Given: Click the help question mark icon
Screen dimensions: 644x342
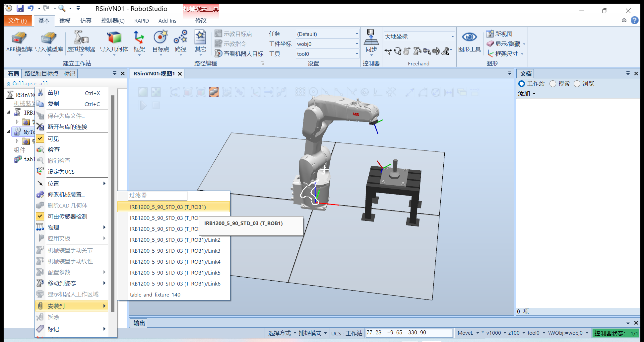Looking at the screenshot, I should click(634, 20).
